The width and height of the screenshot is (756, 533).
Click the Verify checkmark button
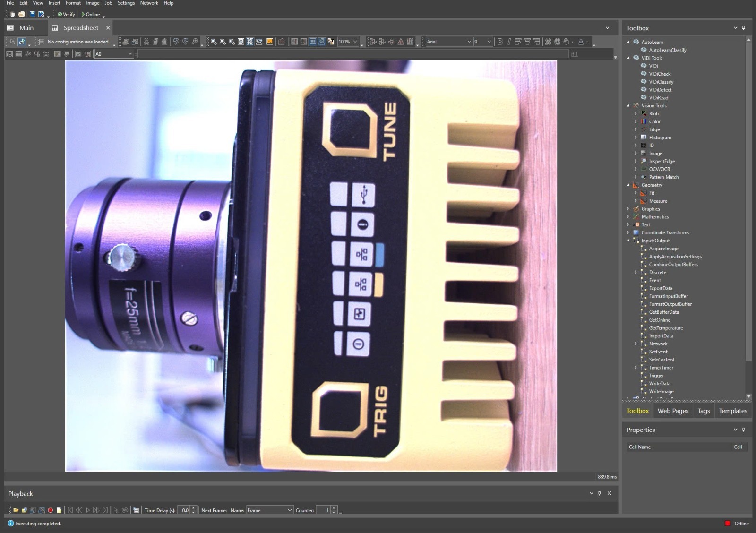(x=67, y=14)
